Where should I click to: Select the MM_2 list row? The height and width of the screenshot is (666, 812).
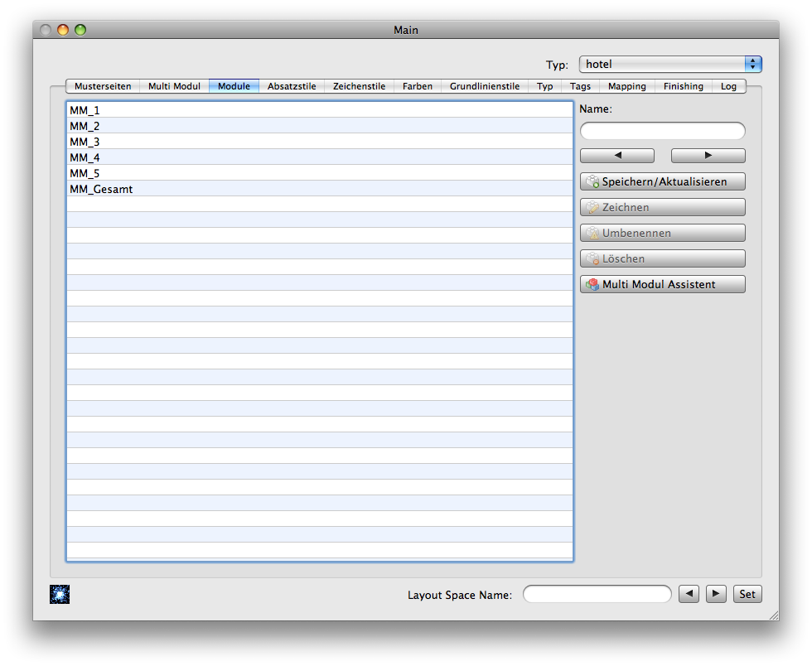coord(320,126)
